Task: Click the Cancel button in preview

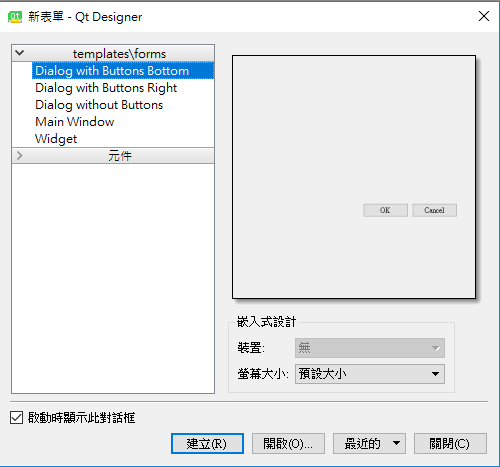Action: pyautogui.click(x=434, y=210)
